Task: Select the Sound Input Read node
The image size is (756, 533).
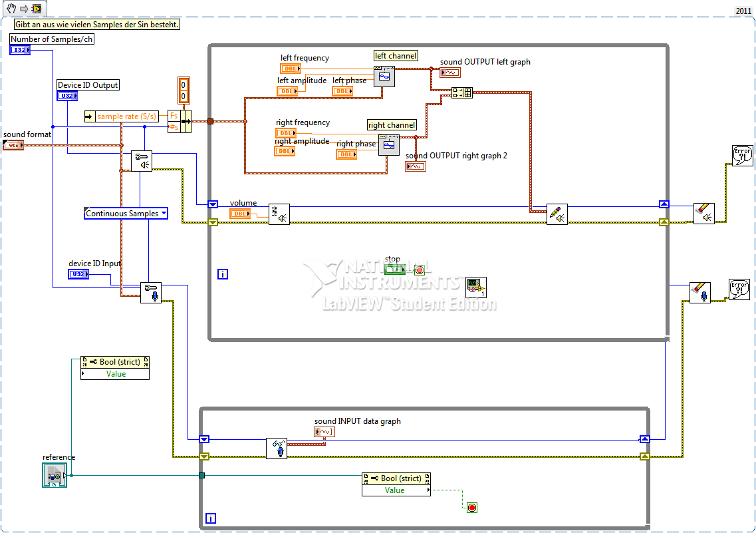Action: [x=277, y=448]
